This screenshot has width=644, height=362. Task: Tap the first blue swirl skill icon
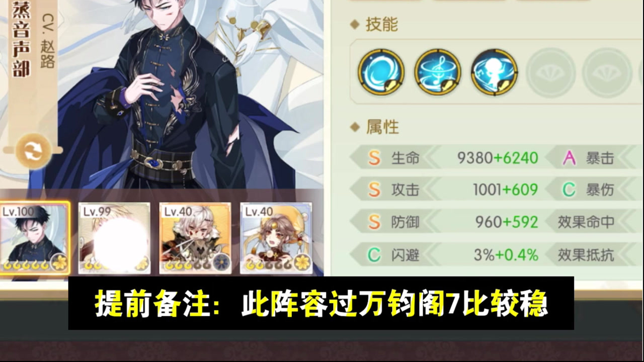click(381, 72)
